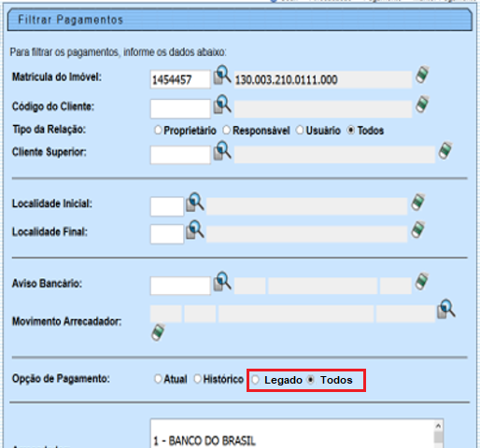The width and height of the screenshot is (480, 448).
Task: Clear Código do Cliente with eraser icon
Action: (422, 105)
